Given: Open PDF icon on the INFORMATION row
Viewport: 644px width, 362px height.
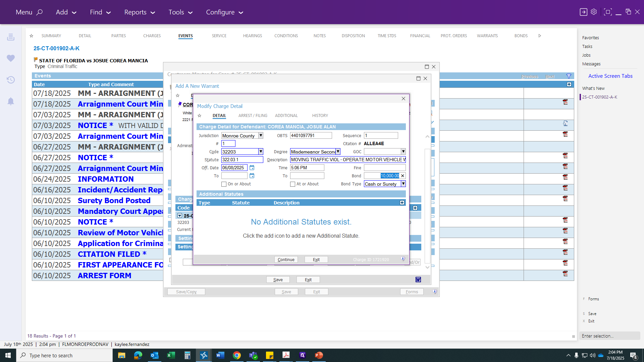Looking at the screenshot, I should tap(565, 177).
